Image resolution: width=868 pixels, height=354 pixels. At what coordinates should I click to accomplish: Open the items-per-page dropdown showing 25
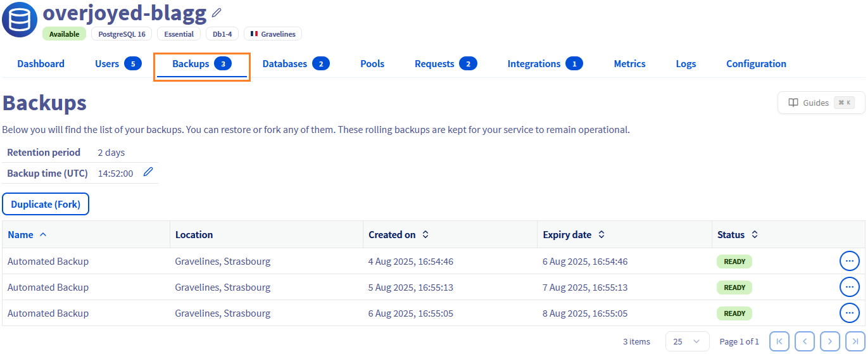tap(687, 341)
